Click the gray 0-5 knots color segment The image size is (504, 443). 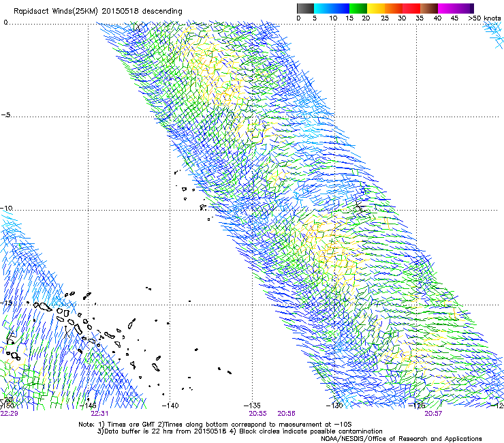(x=305, y=8)
